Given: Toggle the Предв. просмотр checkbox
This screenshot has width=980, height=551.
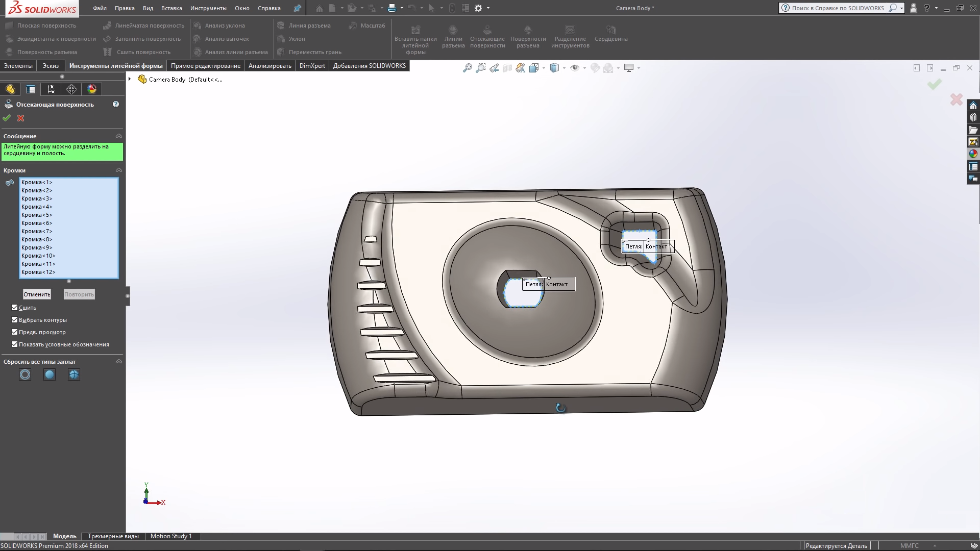Looking at the screenshot, I should pos(15,332).
